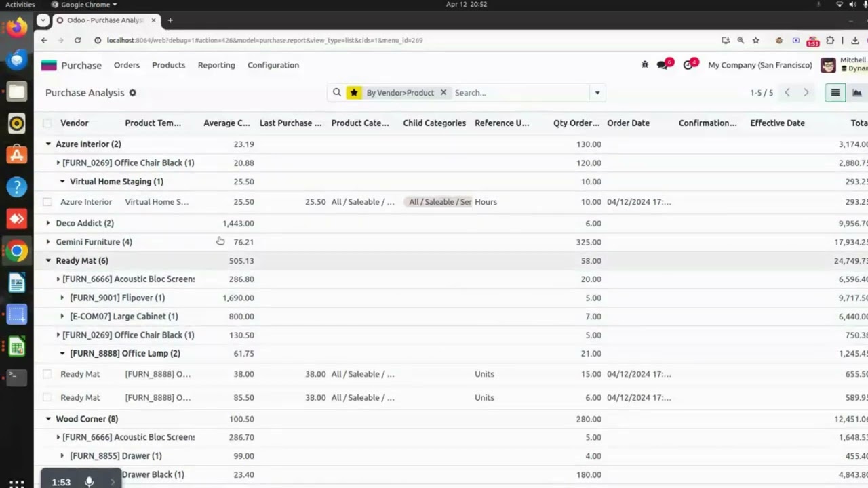Open the Reporting menu
868x488 pixels.
point(216,65)
